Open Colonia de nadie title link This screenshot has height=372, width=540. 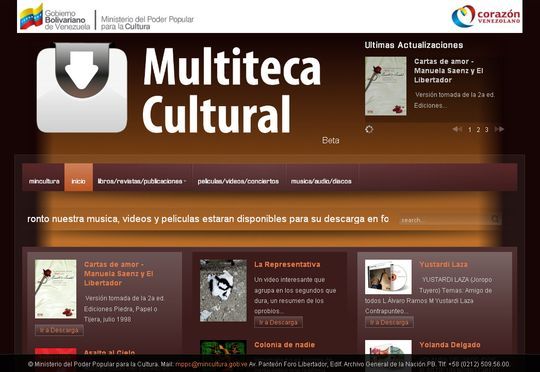click(284, 345)
